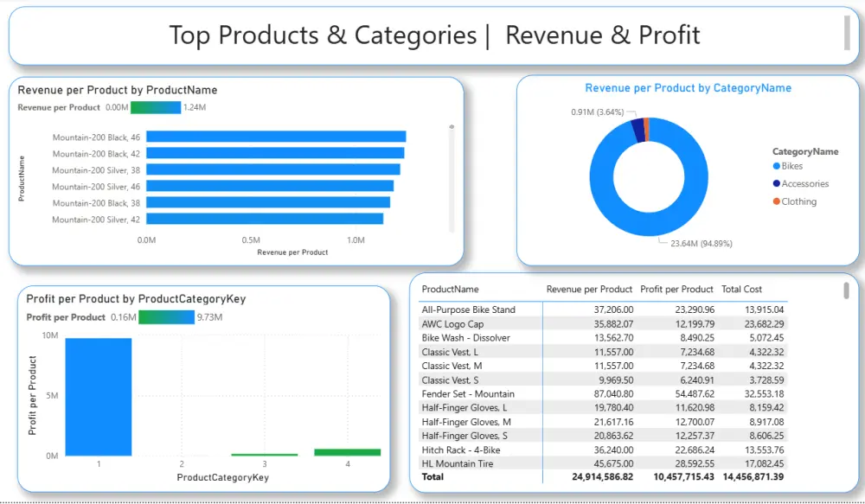865x504 pixels.
Task: Click the profit gradient legend bar
Action: click(x=167, y=317)
